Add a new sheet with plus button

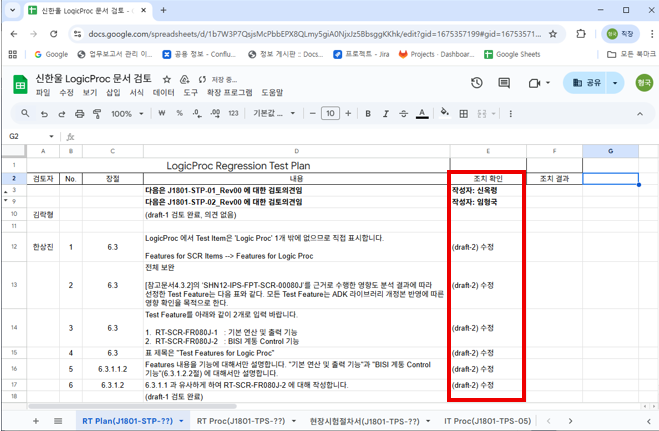[36, 420]
